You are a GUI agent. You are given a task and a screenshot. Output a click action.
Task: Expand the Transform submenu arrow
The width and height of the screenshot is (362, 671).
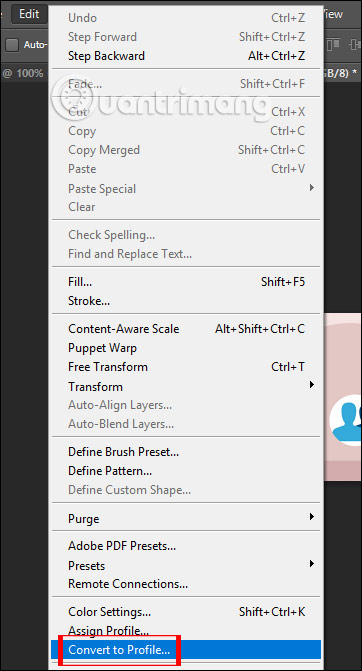pos(312,385)
